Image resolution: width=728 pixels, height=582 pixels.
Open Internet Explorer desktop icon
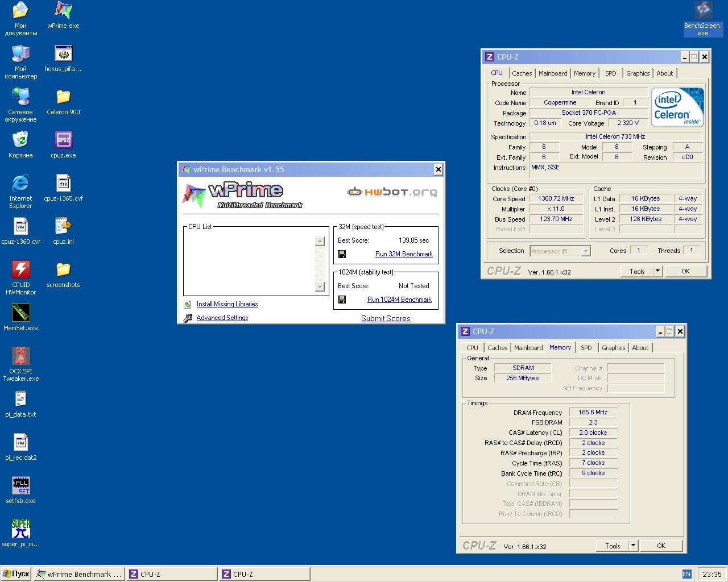click(20, 192)
